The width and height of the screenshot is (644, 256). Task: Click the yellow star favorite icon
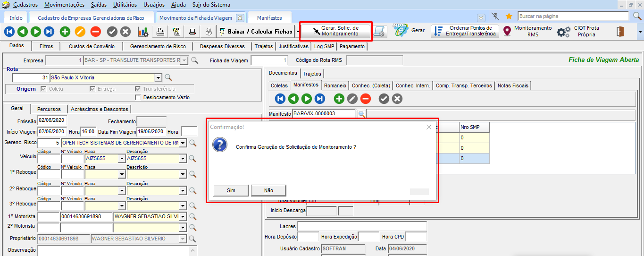(509, 16)
